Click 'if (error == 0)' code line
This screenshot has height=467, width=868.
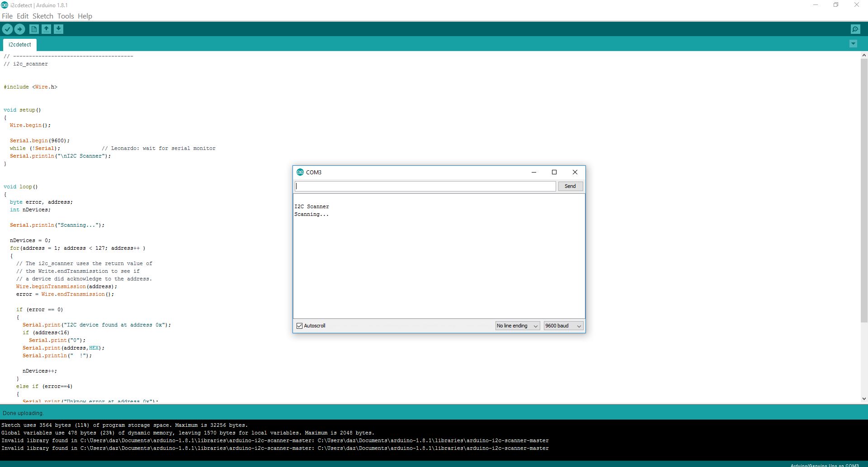point(40,309)
